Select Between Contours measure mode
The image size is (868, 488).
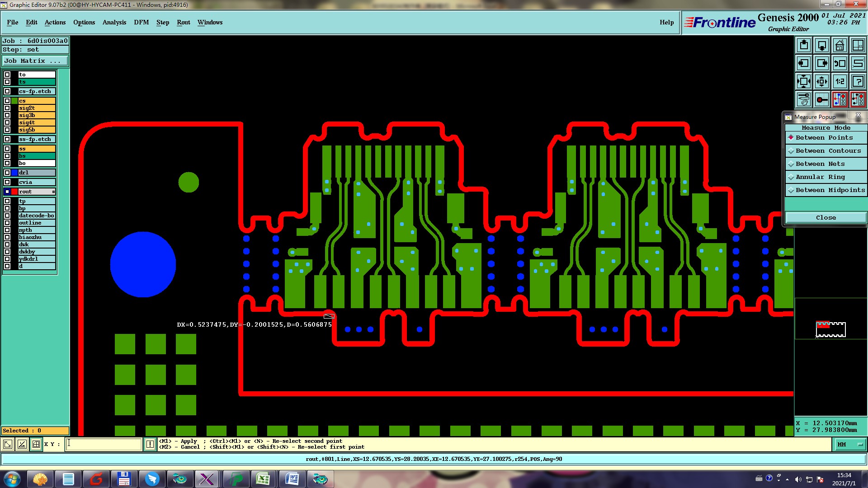pos(826,150)
